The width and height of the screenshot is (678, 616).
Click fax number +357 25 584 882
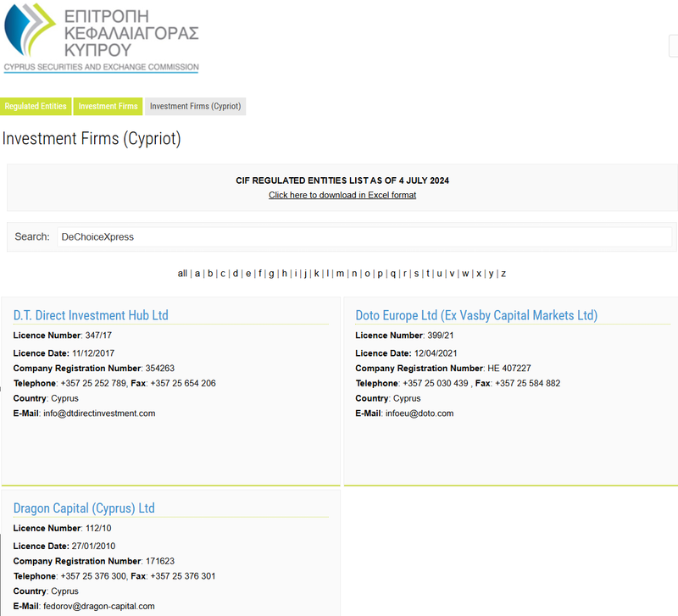point(527,384)
